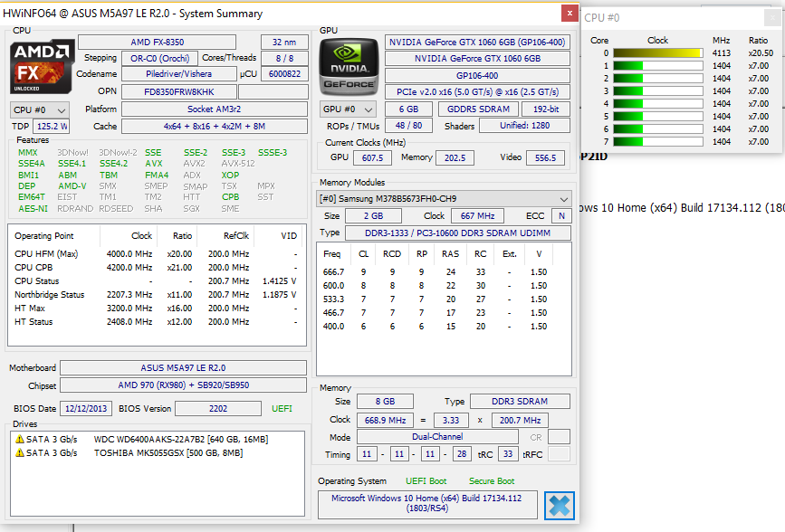Click the NVIDIA GeForce logo

[x=348, y=65]
